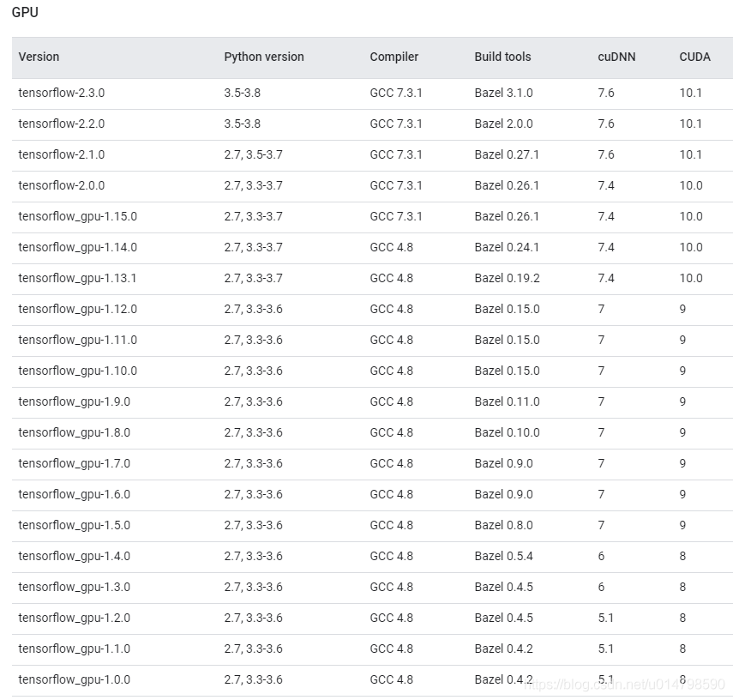Viewport: 733px width, 700px height.
Task: Click CUDA 10.1 in tensorflow-2.2.0 row
Action: tap(690, 124)
